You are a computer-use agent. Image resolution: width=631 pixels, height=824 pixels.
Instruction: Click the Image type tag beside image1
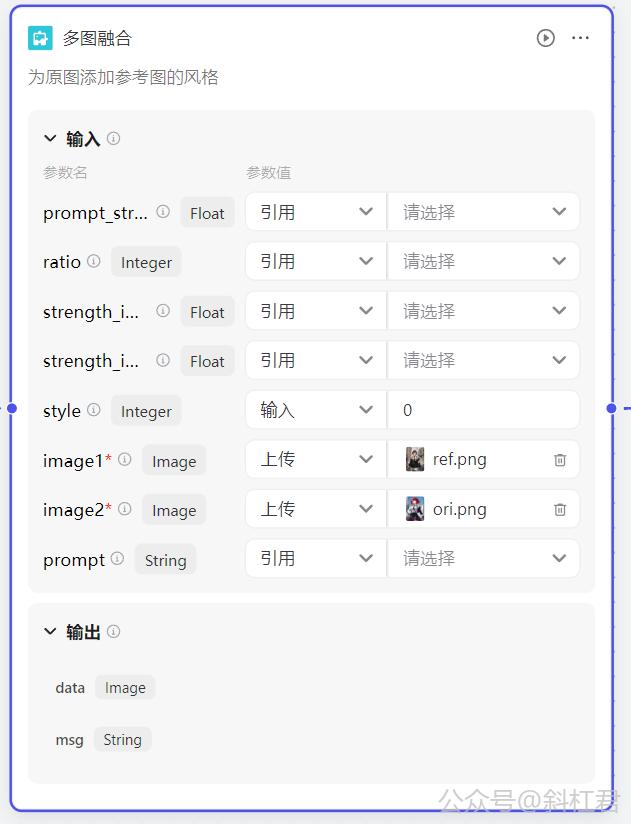[x=174, y=461]
